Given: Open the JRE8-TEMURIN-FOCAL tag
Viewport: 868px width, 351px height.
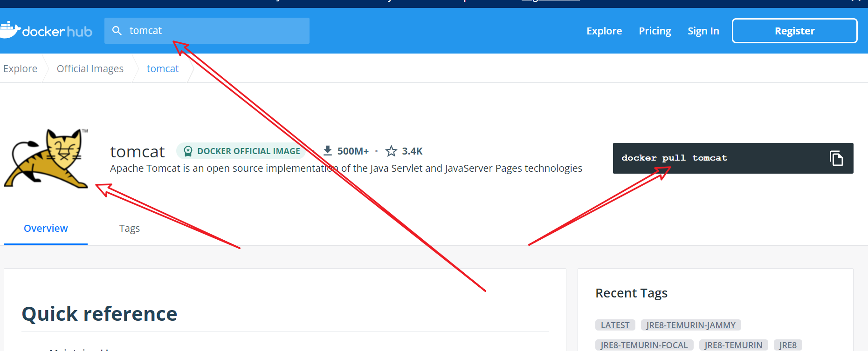Looking at the screenshot, I should pos(644,345).
